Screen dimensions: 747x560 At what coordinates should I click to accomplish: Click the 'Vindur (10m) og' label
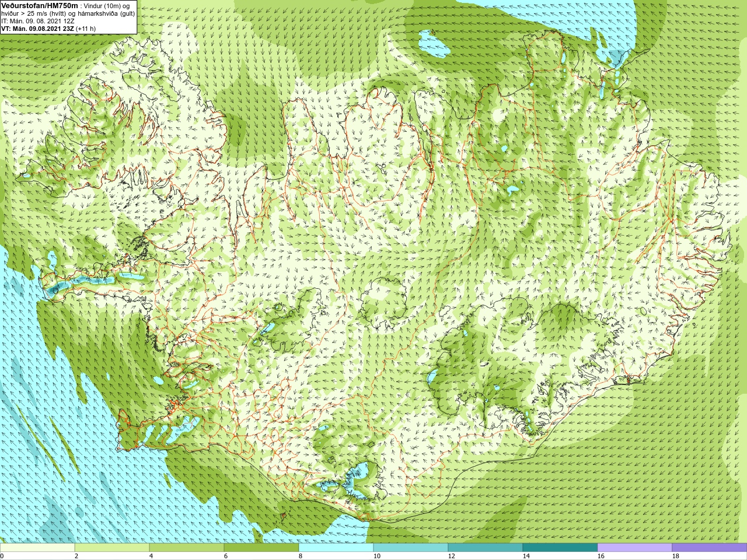[106, 6]
